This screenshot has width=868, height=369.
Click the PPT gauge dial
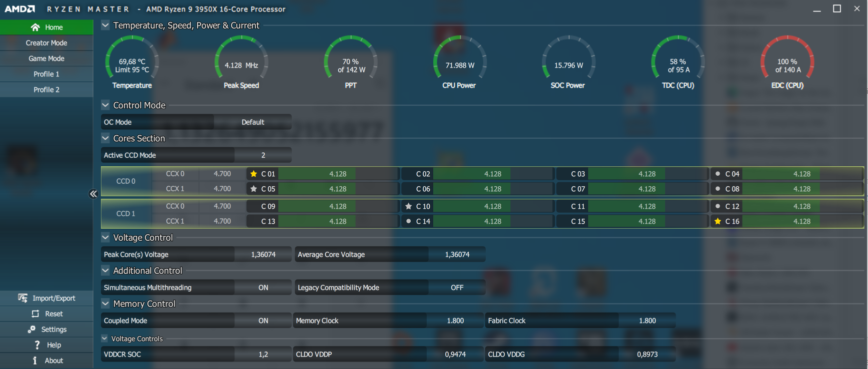coord(350,57)
